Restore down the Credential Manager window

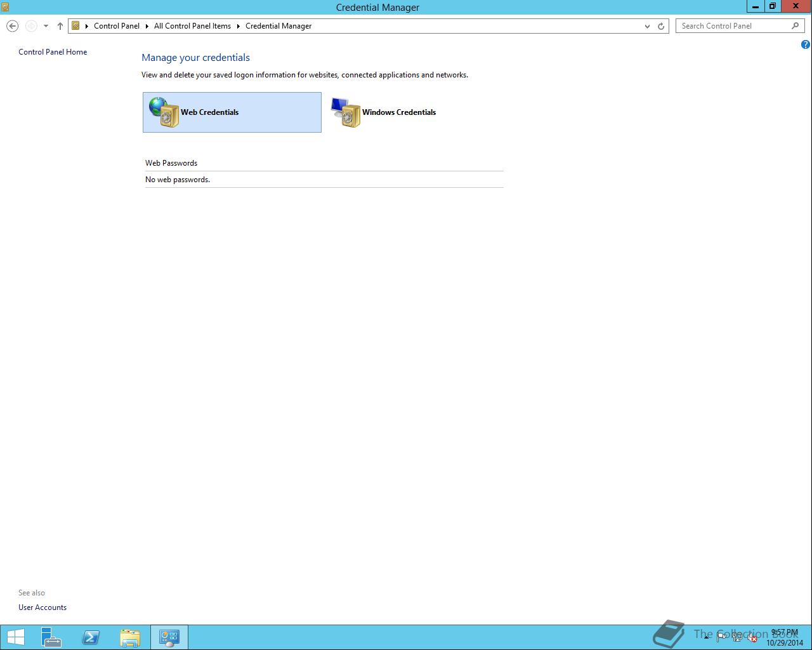click(772, 6)
